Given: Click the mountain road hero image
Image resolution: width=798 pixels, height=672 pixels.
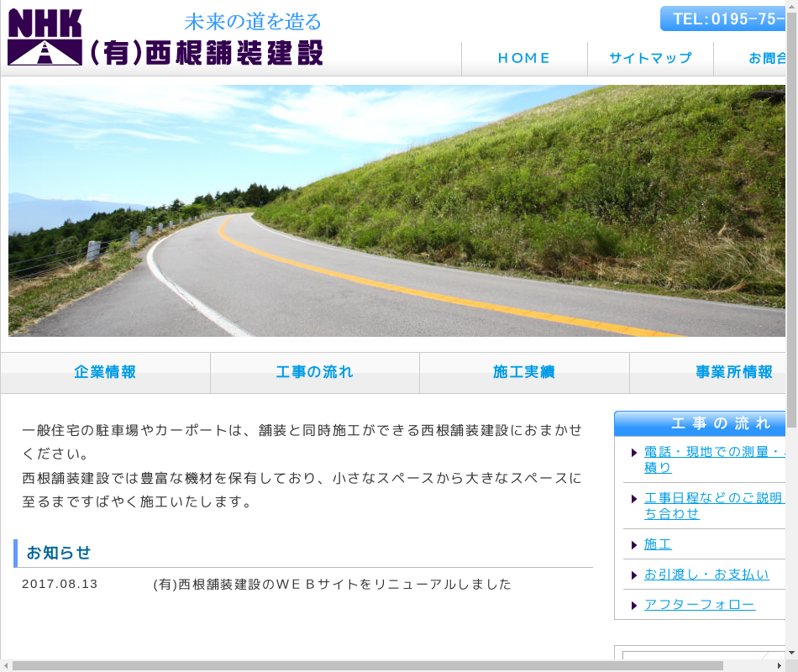Looking at the screenshot, I should [x=397, y=211].
